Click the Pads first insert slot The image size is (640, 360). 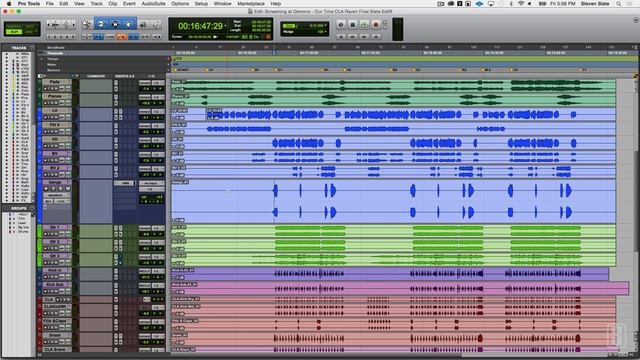click(116, 83)
